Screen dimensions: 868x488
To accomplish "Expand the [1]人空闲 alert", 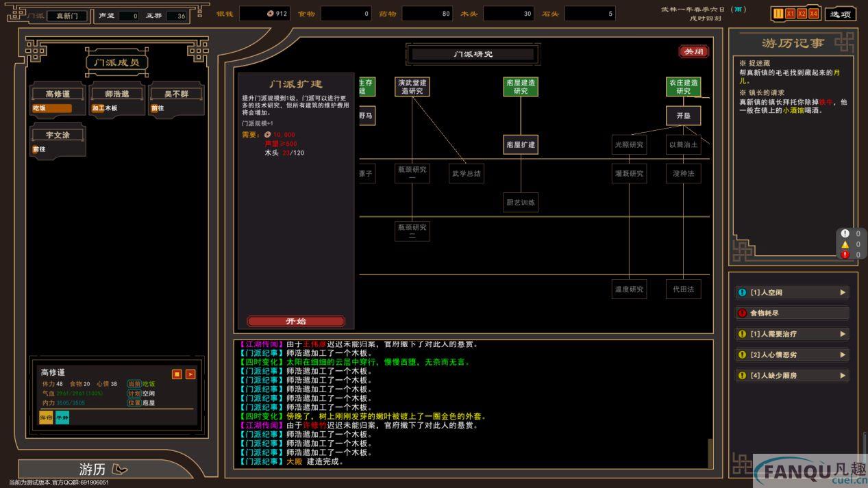I will click(792, 292).
